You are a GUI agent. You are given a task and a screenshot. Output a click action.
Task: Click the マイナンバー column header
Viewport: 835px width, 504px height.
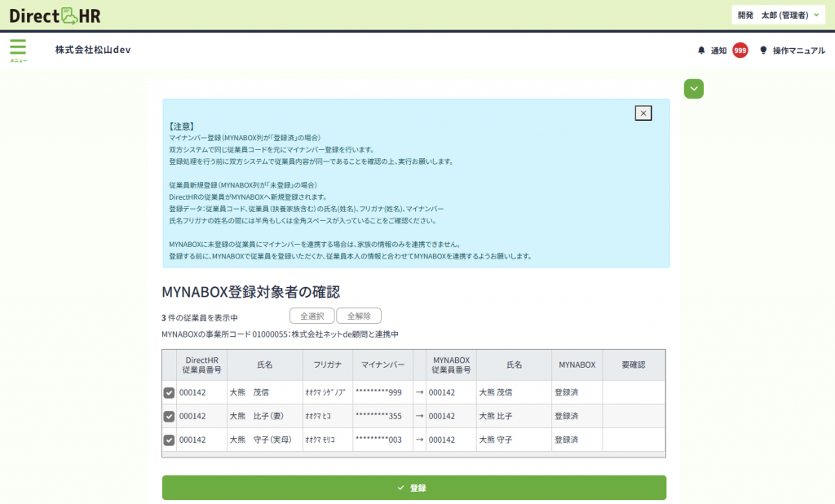click(x=382, y=365)
